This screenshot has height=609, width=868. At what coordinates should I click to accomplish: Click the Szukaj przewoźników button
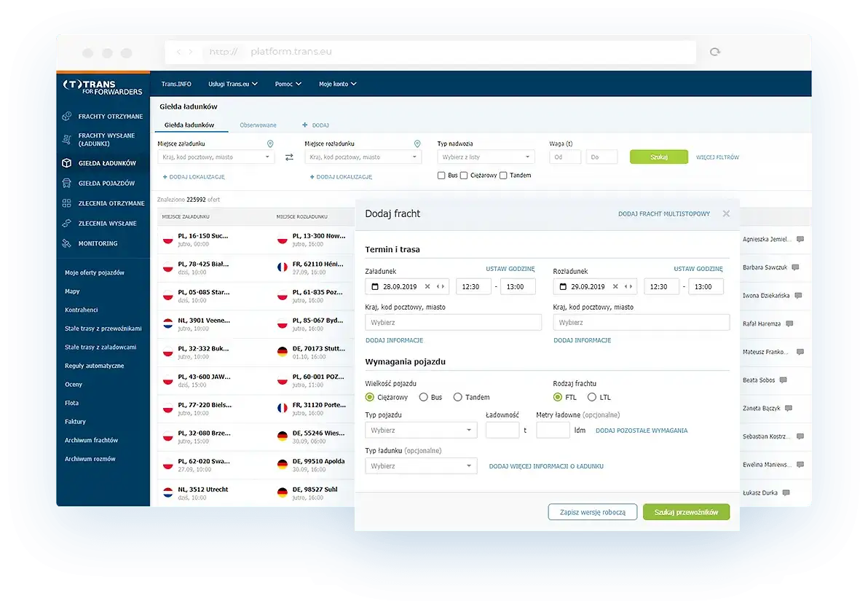pos(686,512)
